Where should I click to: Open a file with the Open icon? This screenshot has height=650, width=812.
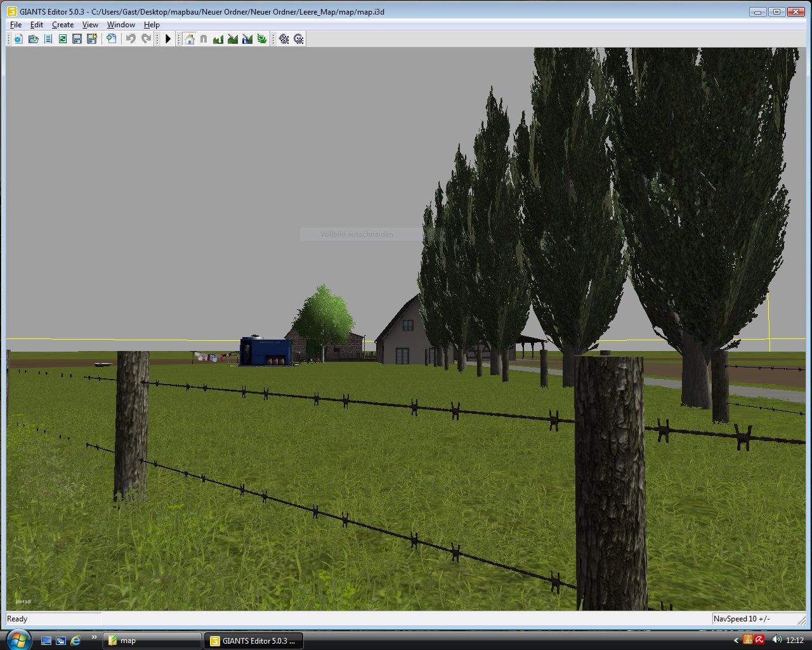(x=33, y=39)
